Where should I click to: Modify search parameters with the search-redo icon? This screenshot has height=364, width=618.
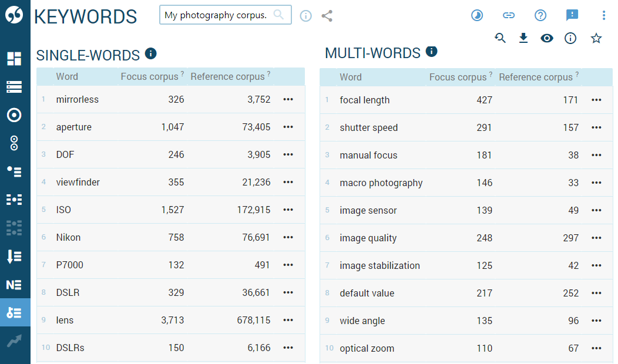point(500,38)
